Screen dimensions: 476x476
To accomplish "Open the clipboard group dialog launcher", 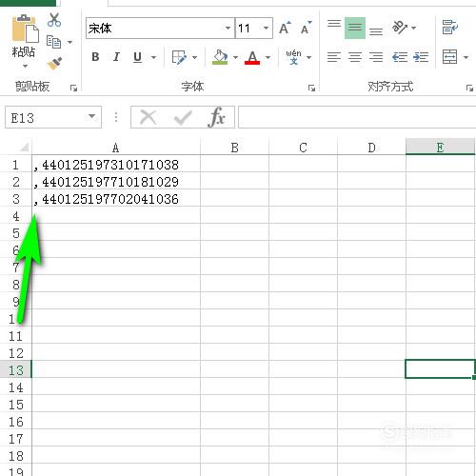I will click(73, 88).
